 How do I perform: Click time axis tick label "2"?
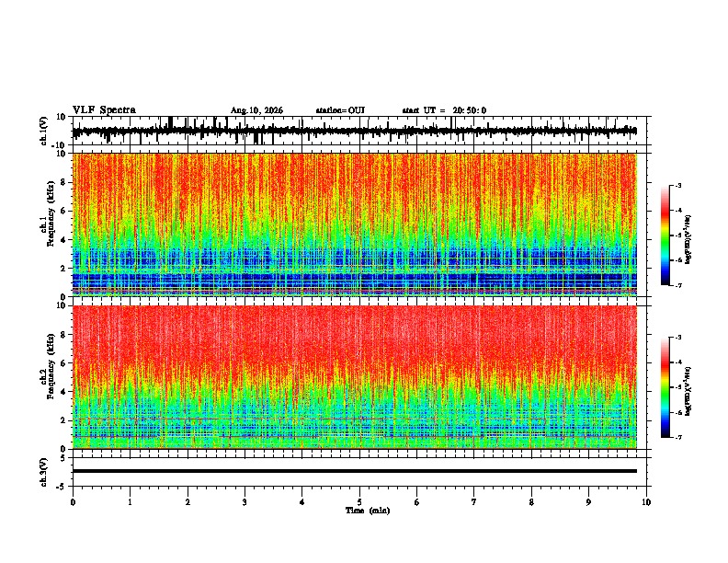[x=188, y=502]
